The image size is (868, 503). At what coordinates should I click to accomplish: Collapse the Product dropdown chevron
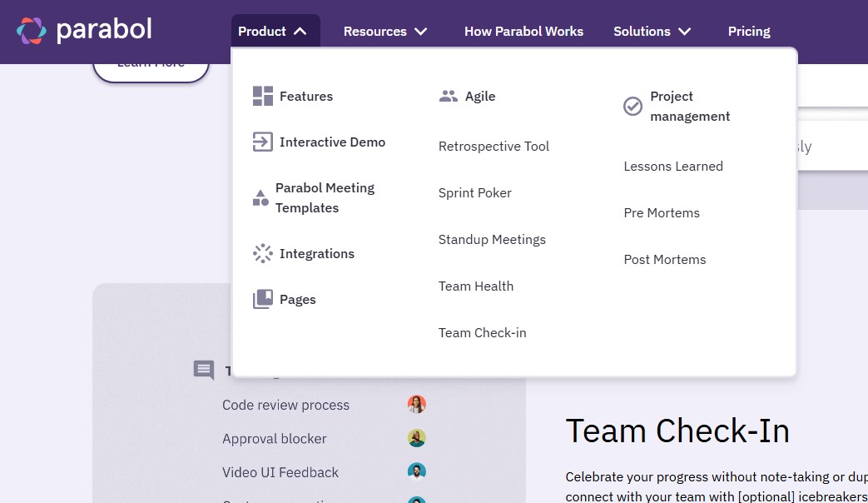300,32
